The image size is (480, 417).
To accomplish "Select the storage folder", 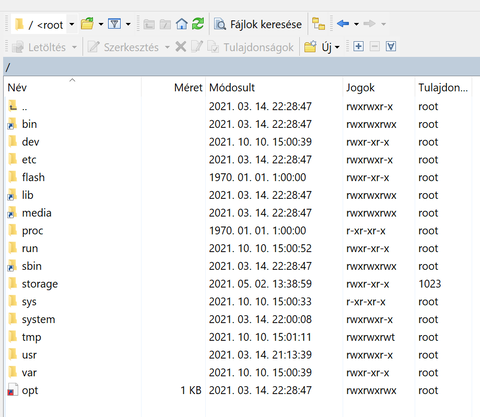I will tap(40, 284).
